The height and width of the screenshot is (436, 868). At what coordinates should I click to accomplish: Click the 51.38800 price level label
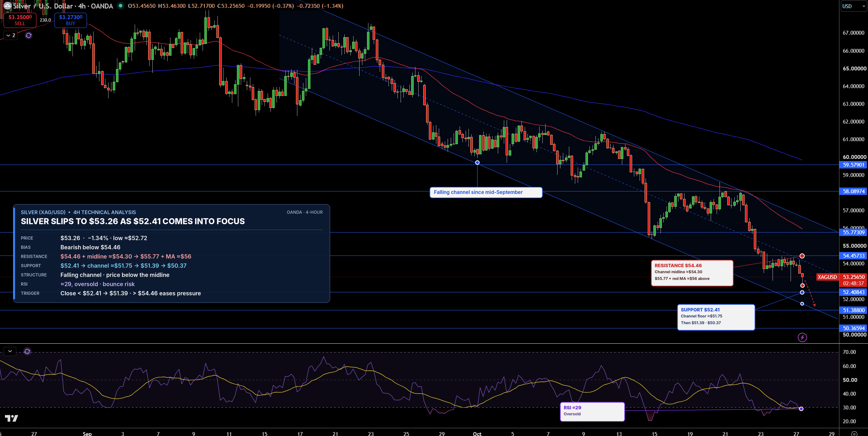854,310
